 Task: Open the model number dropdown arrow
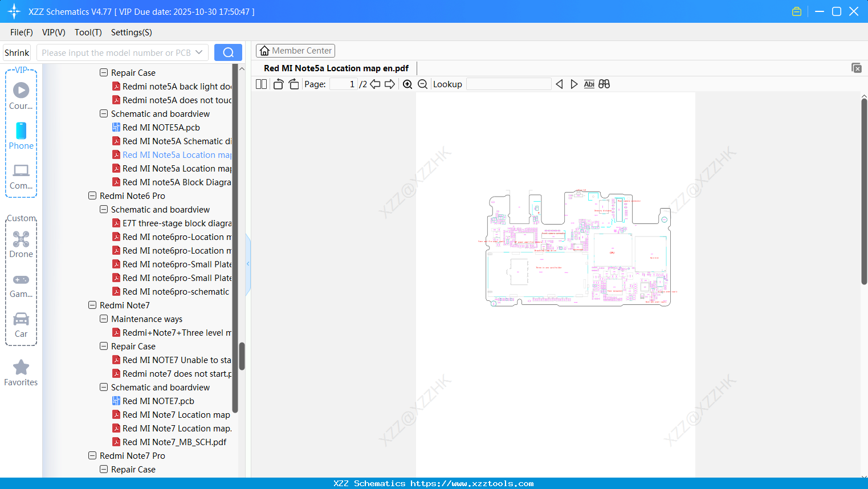199,52
